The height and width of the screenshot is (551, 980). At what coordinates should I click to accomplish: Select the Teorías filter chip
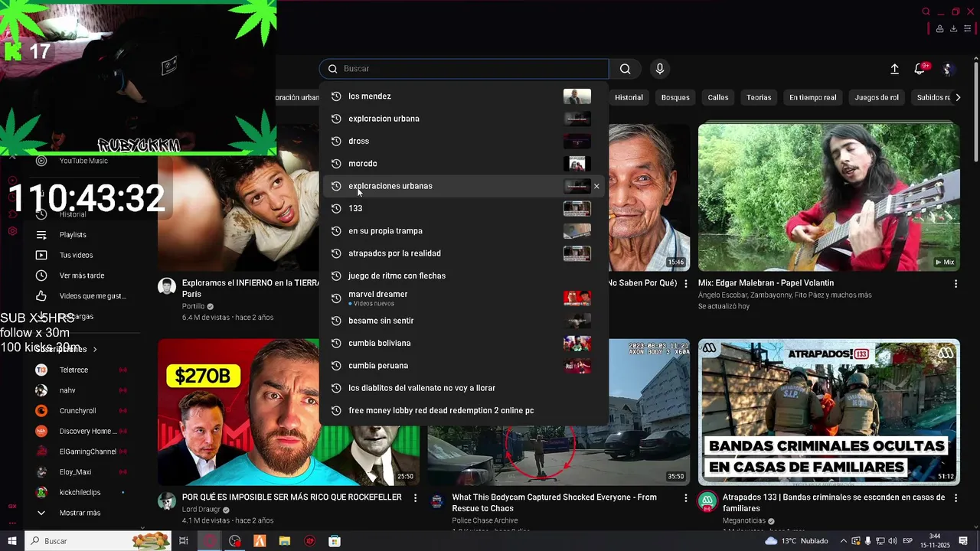point(759,97)
